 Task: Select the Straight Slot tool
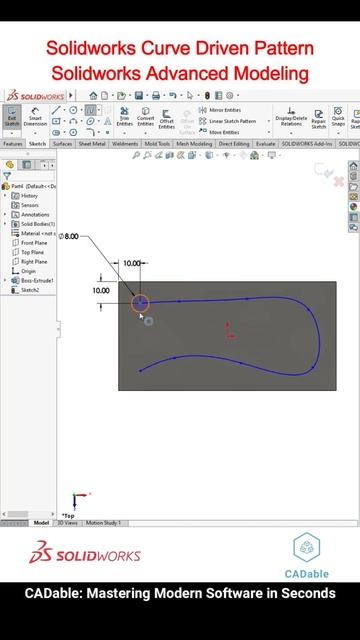point(56,133)
